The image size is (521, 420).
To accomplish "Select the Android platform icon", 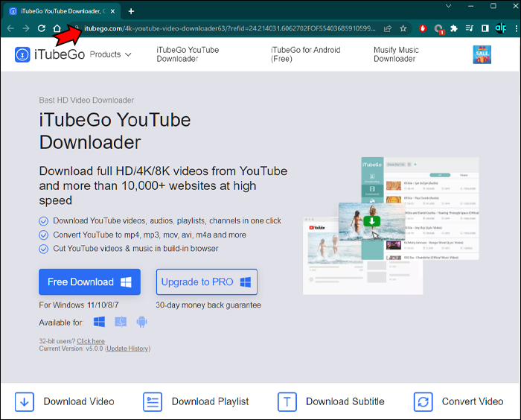I will pyautogui.click(x=141, y=322).
